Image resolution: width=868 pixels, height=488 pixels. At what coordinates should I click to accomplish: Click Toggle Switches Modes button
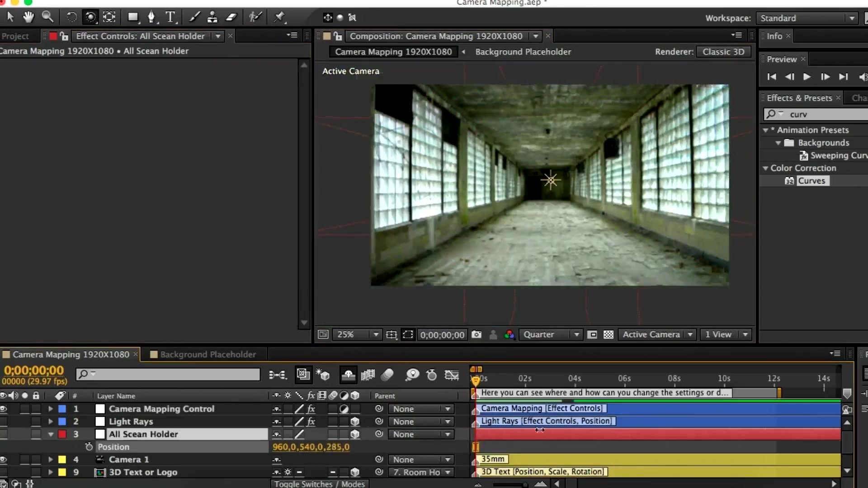click(x=319, y=483)
